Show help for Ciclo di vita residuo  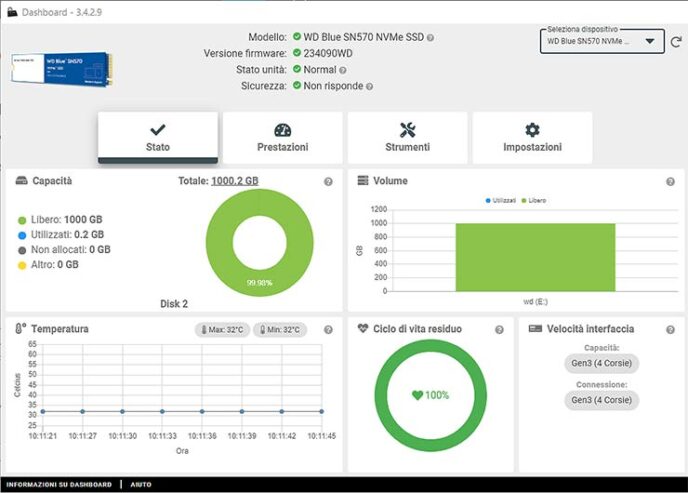tap(499, 329)
